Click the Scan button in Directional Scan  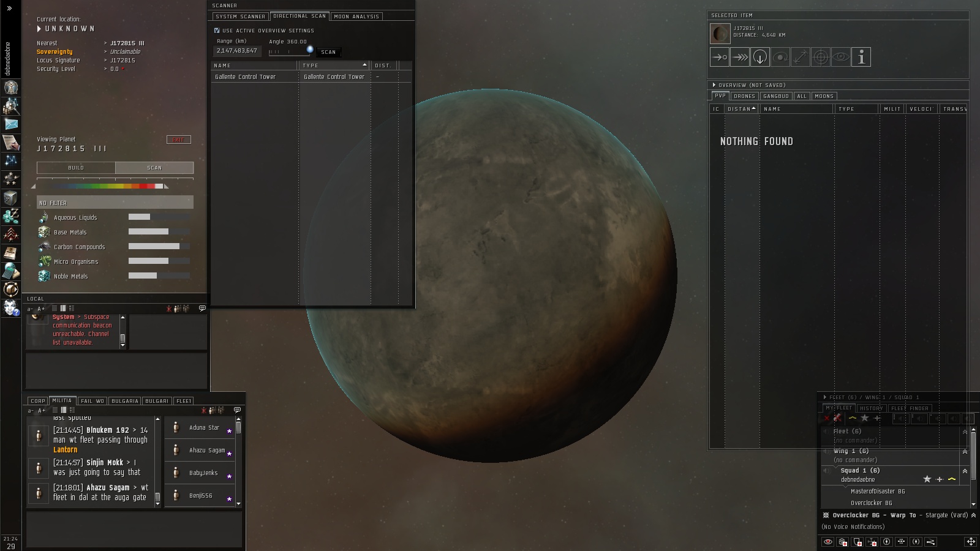[x=329, y=52]
